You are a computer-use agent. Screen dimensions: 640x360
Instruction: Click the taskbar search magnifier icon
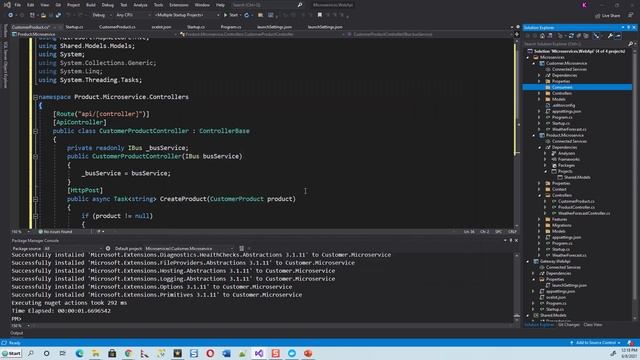pos(31,353)
